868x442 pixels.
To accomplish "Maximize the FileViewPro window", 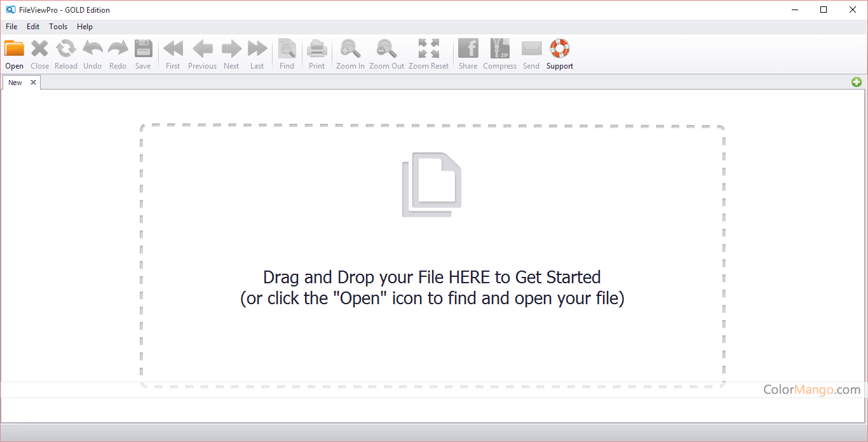I will [824, 10].
